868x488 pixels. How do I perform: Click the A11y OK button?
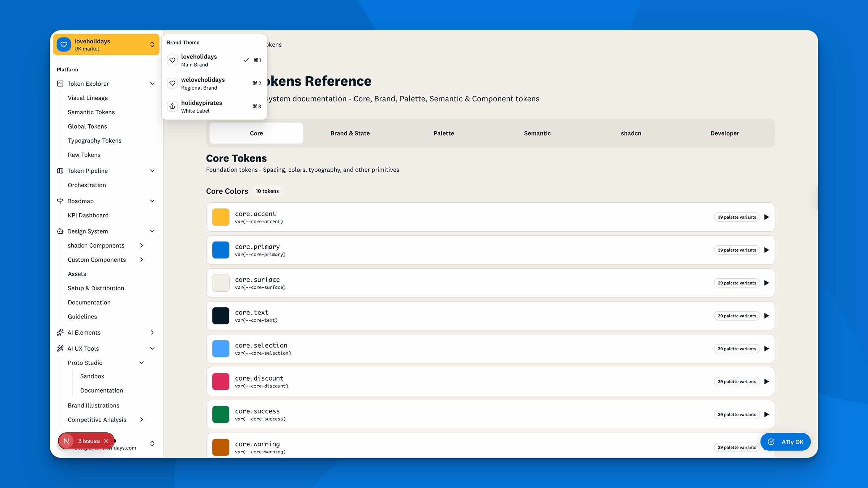click(x=785, y=442)
